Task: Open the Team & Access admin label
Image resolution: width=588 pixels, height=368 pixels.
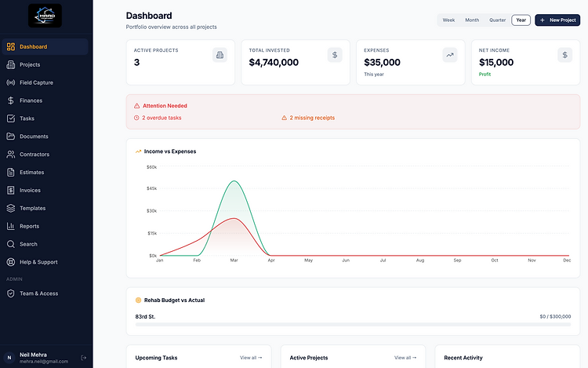Action: tap(38, 293)
